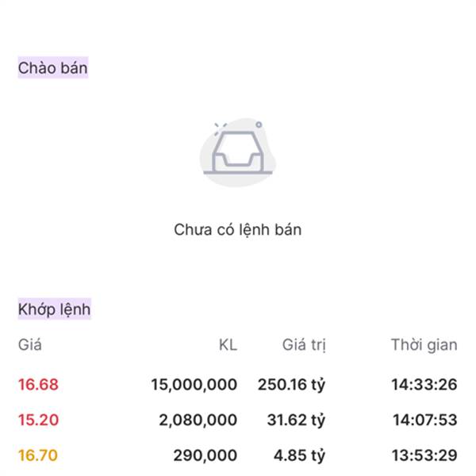This screenshot has height=476, width=476.
Task: Click the Chưa có lệnh bán message
Action: pos(237,230)
